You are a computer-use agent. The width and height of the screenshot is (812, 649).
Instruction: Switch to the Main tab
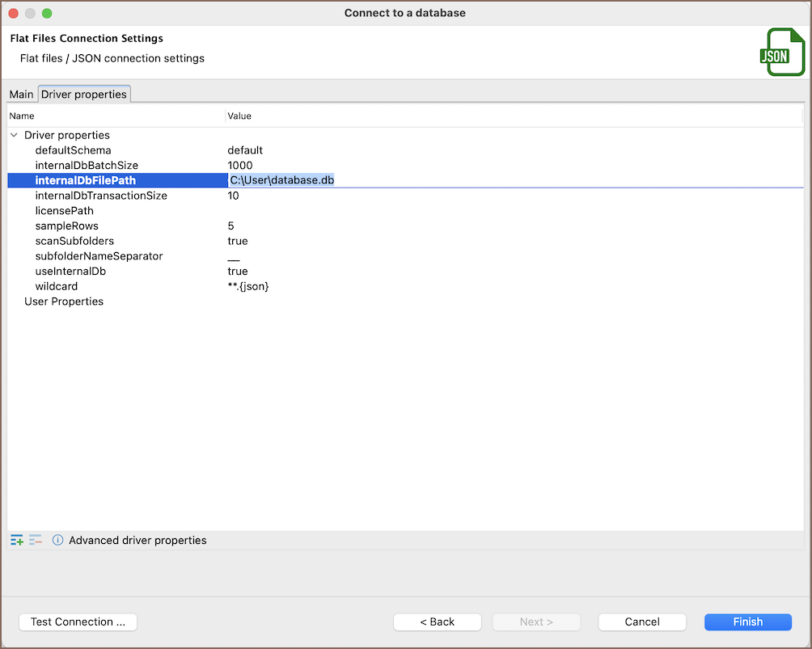tap(21, 95)
